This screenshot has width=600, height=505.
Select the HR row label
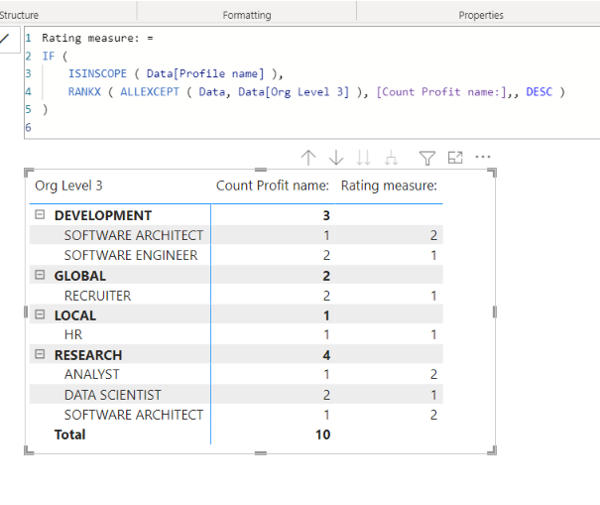pos(73,335)
